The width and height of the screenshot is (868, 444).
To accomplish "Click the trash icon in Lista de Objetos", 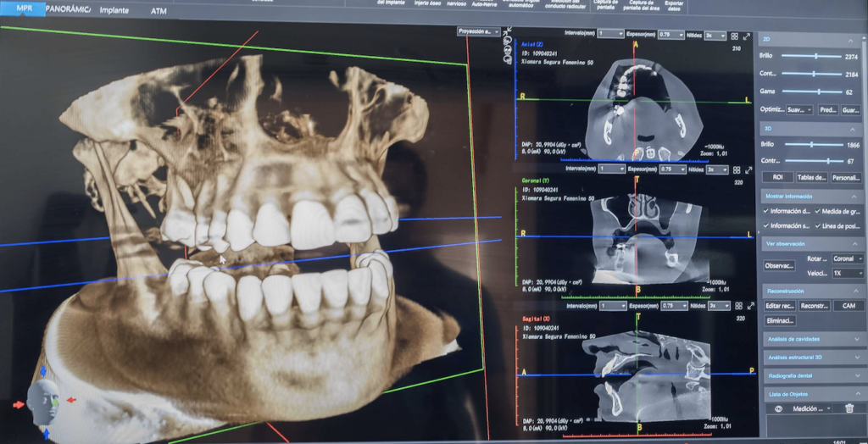I will click(849, 408).
